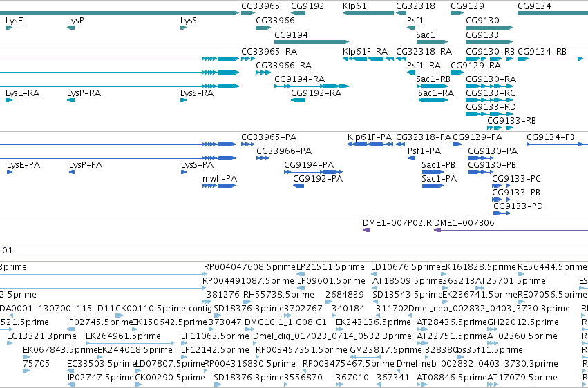
Task: Select transcript CG9134-RB
Action: (542, 51)
